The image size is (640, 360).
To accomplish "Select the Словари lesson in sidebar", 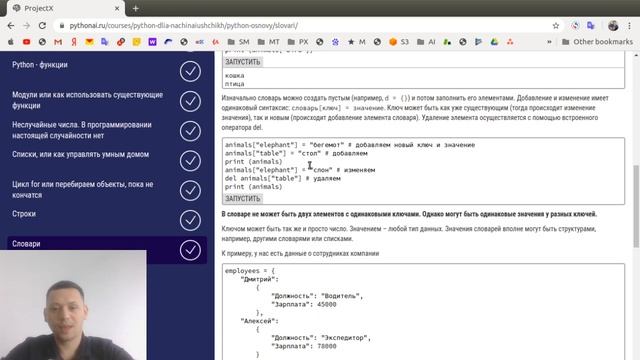I will (x=26, y=244).
